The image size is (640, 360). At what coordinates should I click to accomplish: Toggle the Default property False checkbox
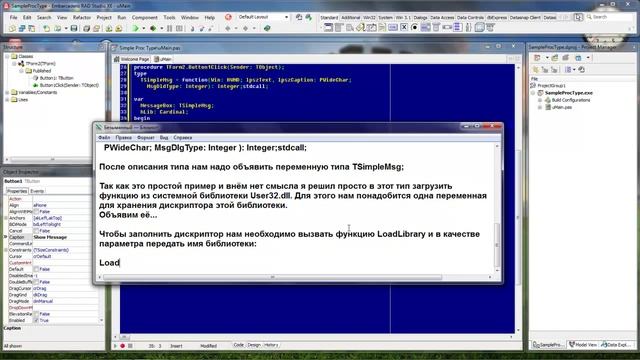pyautogui.click(x=36, y=269)
